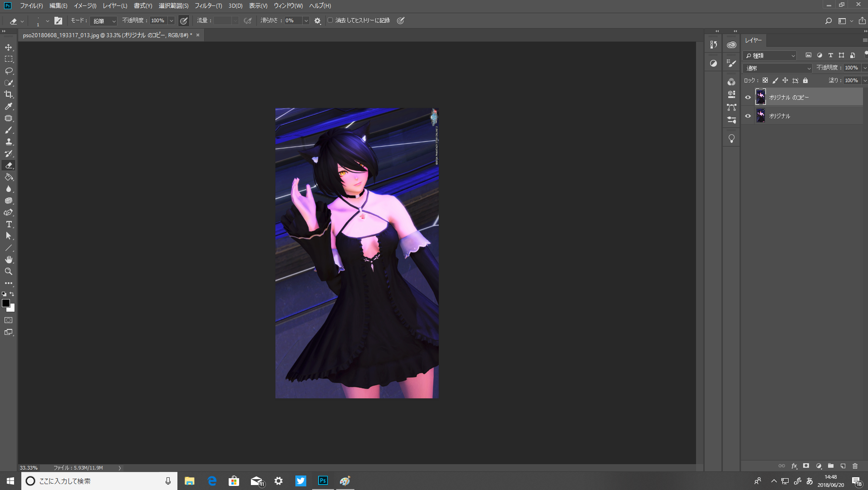868x490 pixels.
Task: Select the Quick Selection tool
Action: (9, 83)
